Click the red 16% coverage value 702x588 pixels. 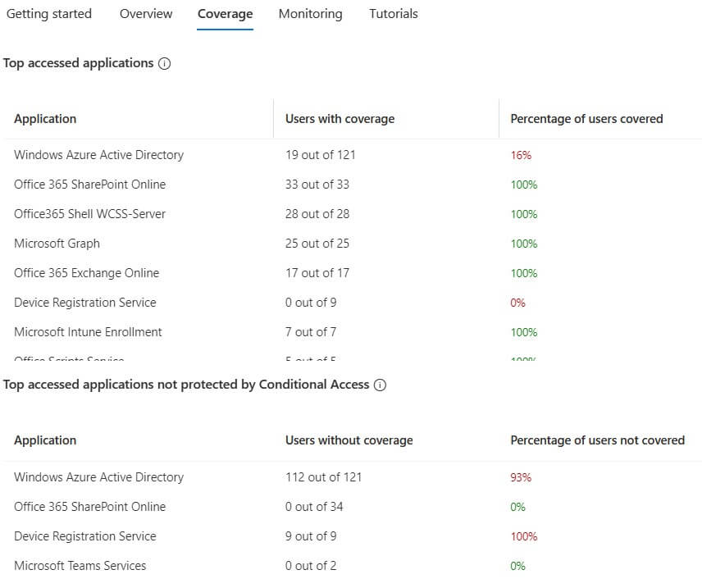click(x=517, y=155)
